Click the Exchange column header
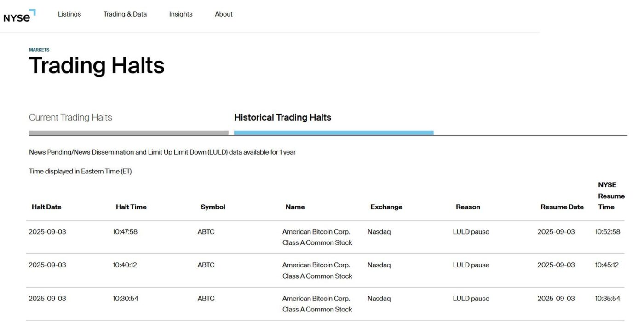Viewport: 644px width, 322px height. tap(386, 207)
